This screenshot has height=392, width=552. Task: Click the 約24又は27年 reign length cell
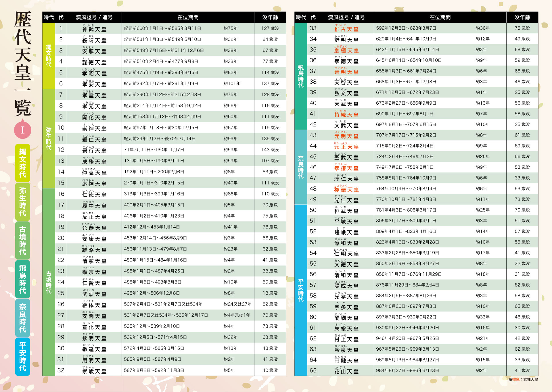pyautogui.click(x=237, y=304)
